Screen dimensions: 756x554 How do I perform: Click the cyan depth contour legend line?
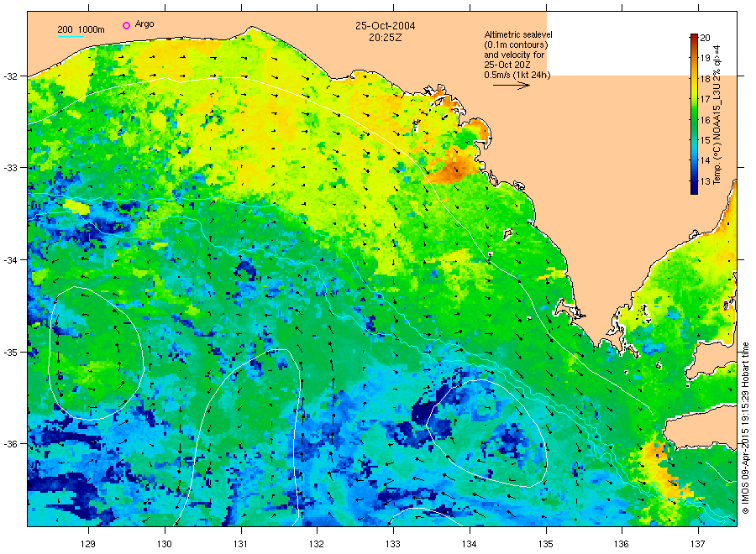tap(71, 36)
